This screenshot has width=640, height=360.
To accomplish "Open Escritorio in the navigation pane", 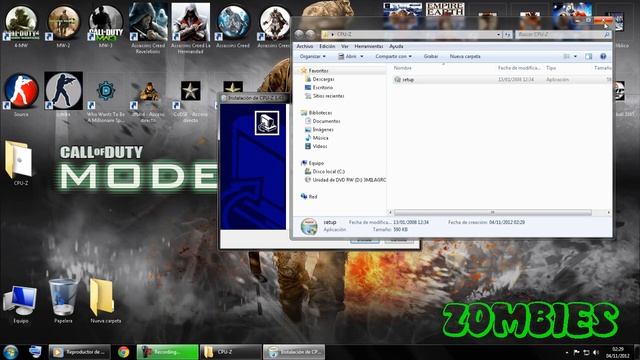I will click(x=322, y=87).
